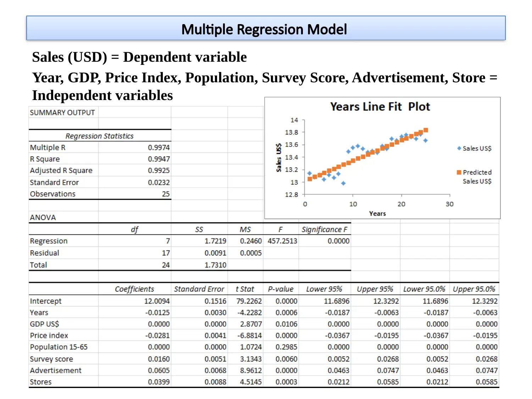Image resolution: width=532 pixels, height=399 pixels.
Task: Click the GDP US$ t Stat 2.8707
Action: [x=251, y=324]
